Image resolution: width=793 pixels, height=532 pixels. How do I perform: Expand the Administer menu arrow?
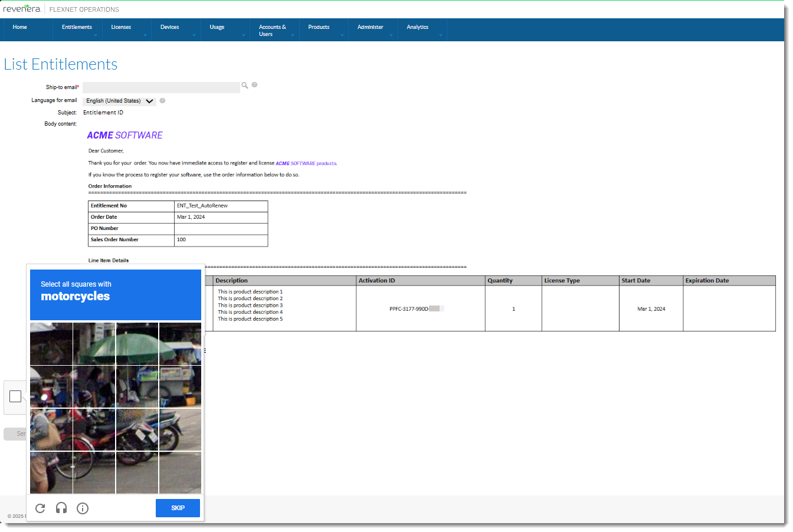(x=391, y=35)
